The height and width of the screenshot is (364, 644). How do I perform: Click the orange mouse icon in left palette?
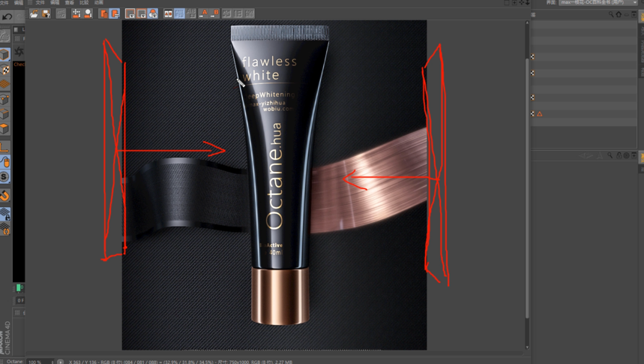click(5, 162)
